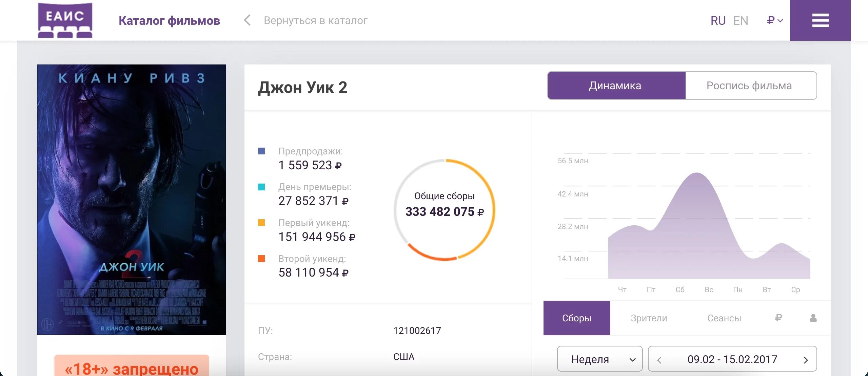Click the chart peak above Вс
Image resolution: width=868 pixels, height=376 pixels.
(697, 174)
